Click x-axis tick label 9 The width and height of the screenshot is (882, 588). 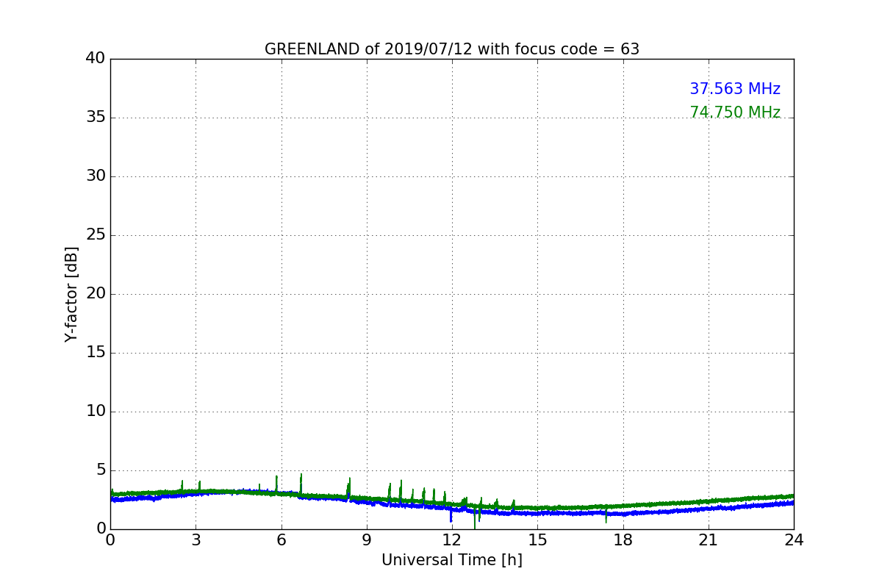[367, 540]
